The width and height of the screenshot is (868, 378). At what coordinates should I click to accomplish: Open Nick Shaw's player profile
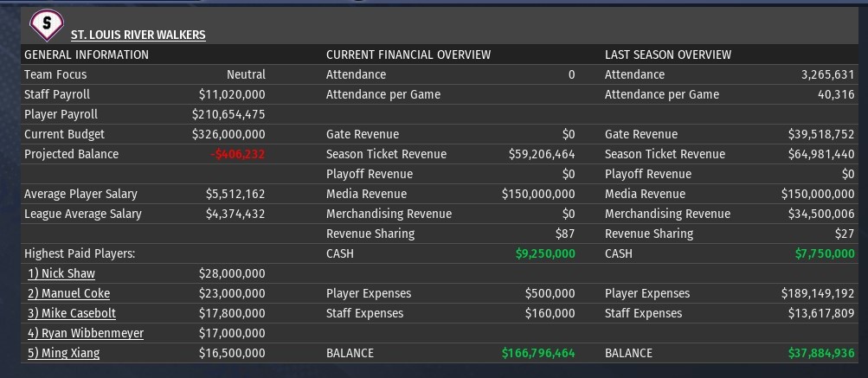tap(61, 273)
